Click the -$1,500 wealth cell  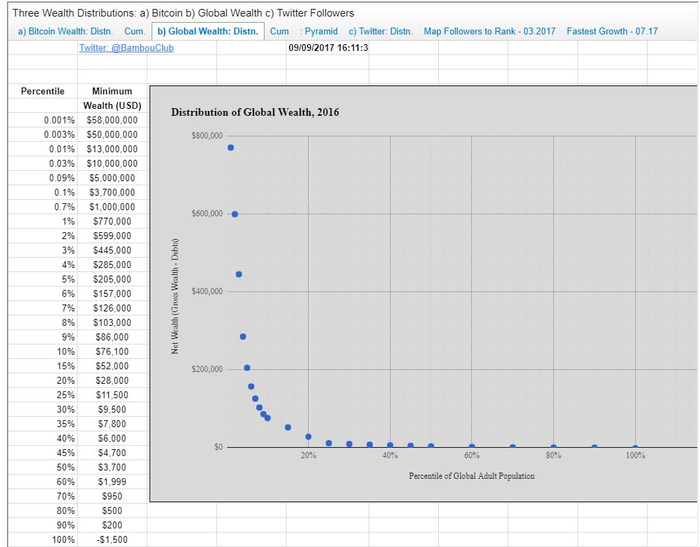tap(112, 539)
